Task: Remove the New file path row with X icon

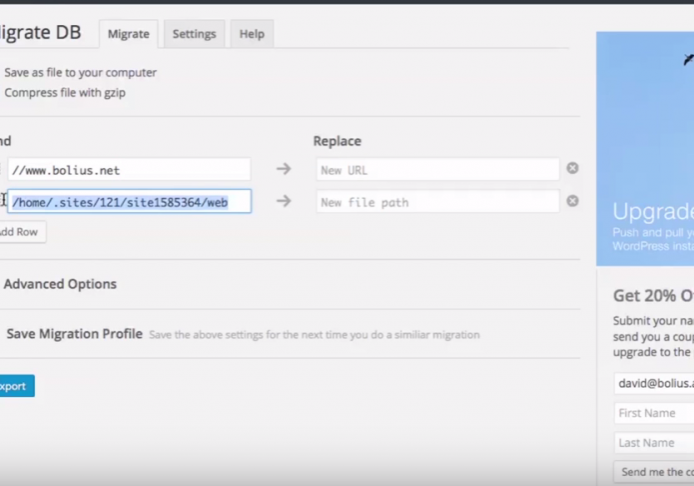Action: point(572,201)
